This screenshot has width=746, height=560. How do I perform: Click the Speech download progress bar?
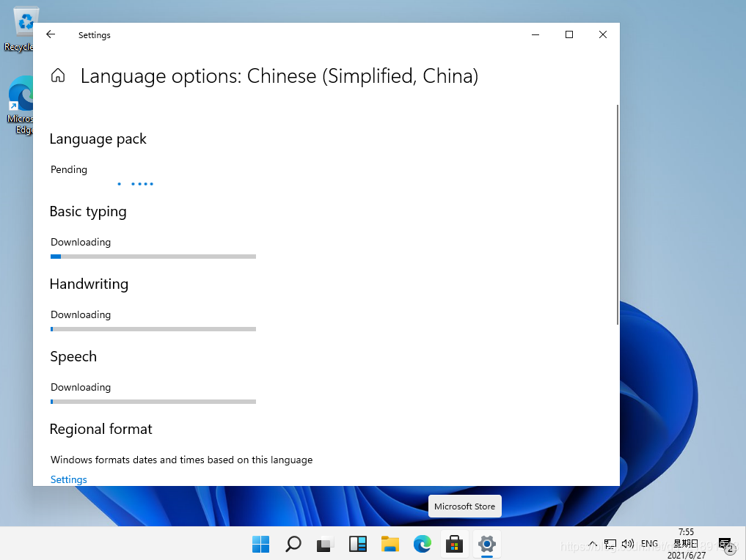(153, 402)
